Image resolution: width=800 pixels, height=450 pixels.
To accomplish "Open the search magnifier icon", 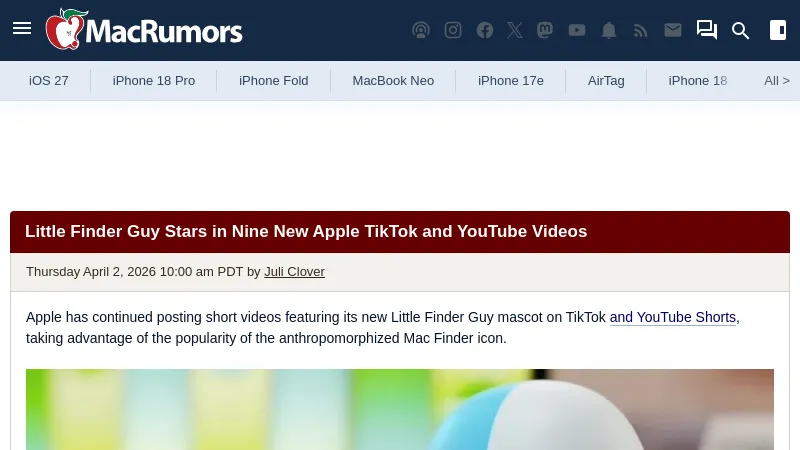I will pos(740,31).
